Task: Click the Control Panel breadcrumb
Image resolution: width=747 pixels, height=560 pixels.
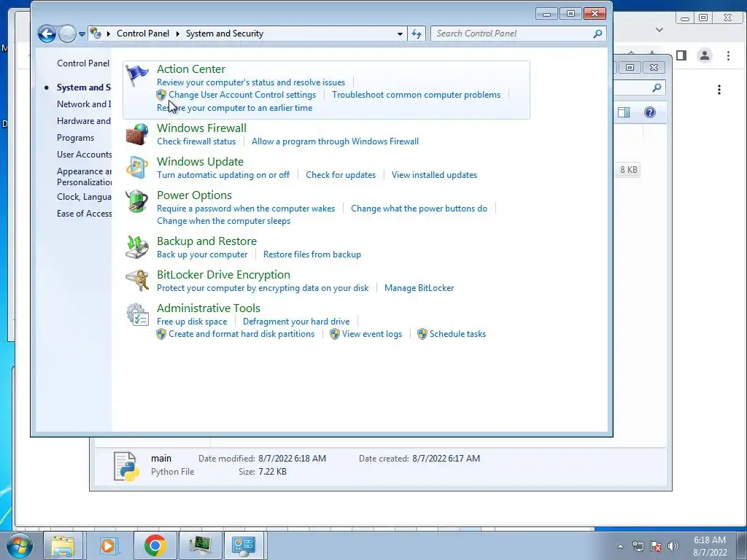Action: pos(143,34)
